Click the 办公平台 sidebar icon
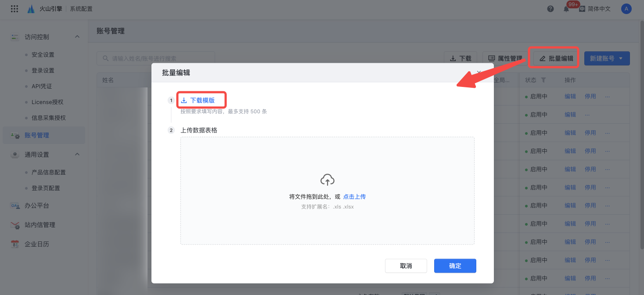 15,205
